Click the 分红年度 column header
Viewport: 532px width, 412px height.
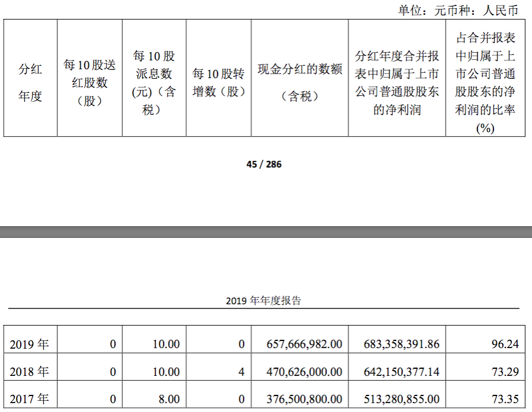click(30, 82)
